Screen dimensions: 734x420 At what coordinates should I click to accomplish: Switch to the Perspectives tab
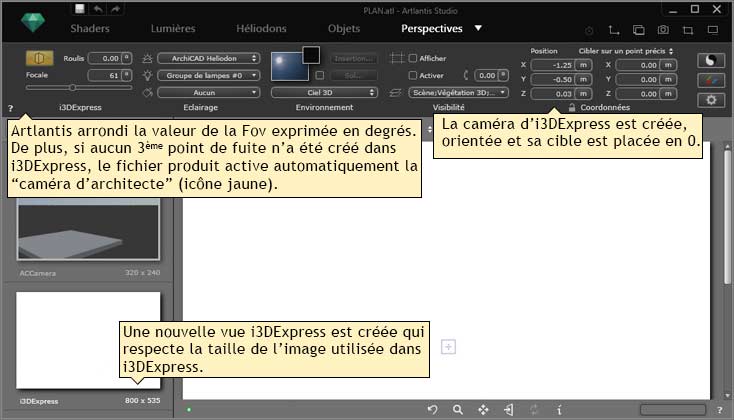[432, 29]
